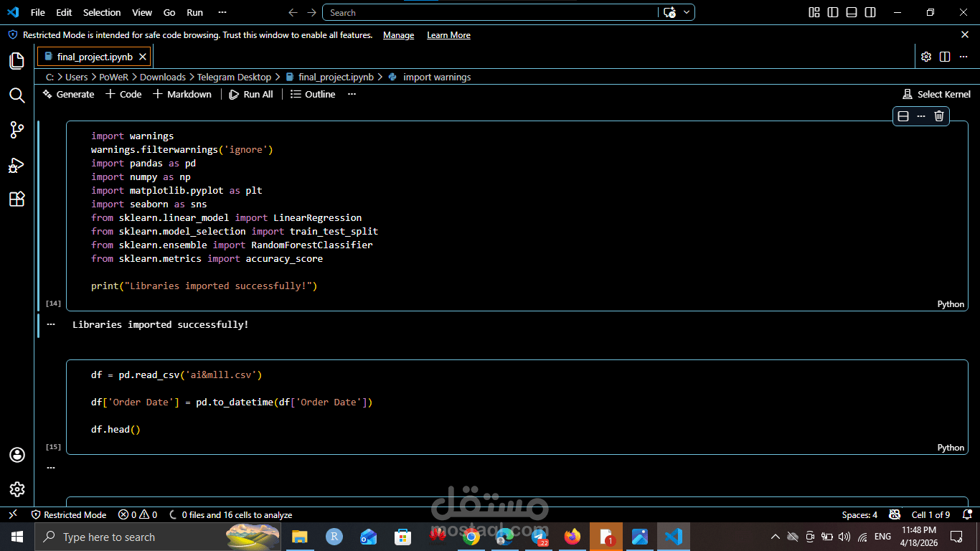The height and width of the screenshot is (551, 980).
Task: Click the Split Cell icon in cell toolbar
Action: [x=904, y=116]
